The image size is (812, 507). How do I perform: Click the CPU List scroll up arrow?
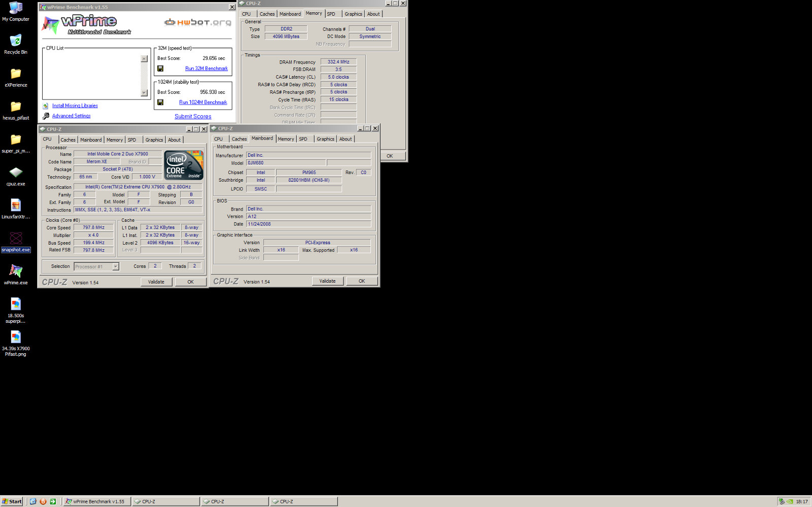[144, 59]
